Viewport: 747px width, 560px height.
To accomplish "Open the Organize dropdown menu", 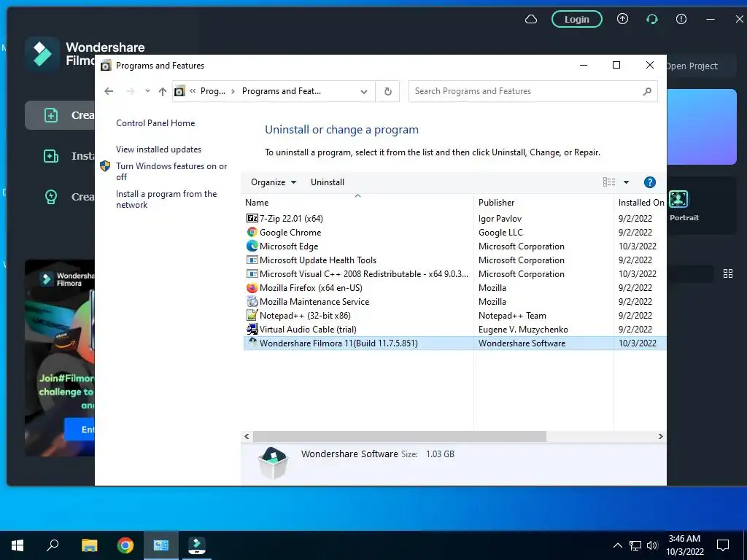I will pos(274,182).
